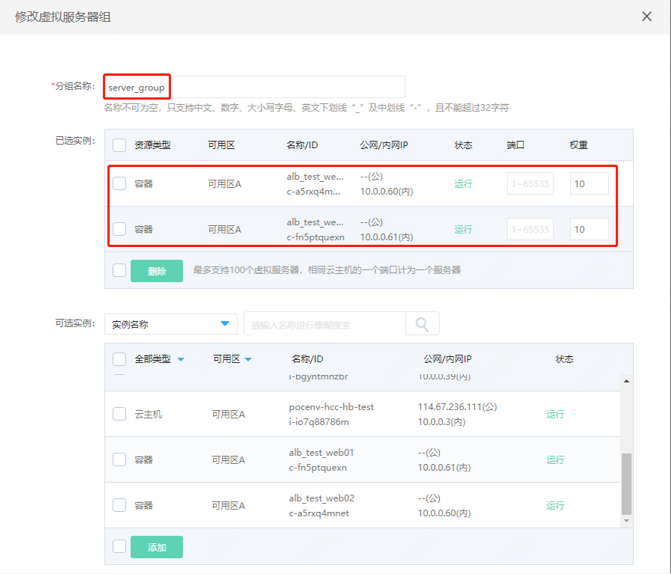
Task: Click ID c-a5rxq4mnet in available list
Action: pyautogui.click(x=319, y=513)
